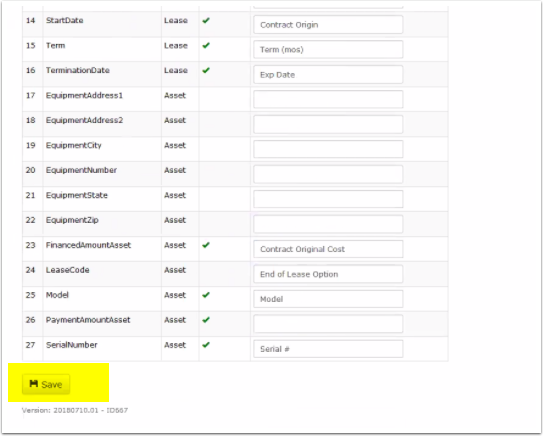Select the 'FinancedAmountAsset' field name

tap(88, 245)
